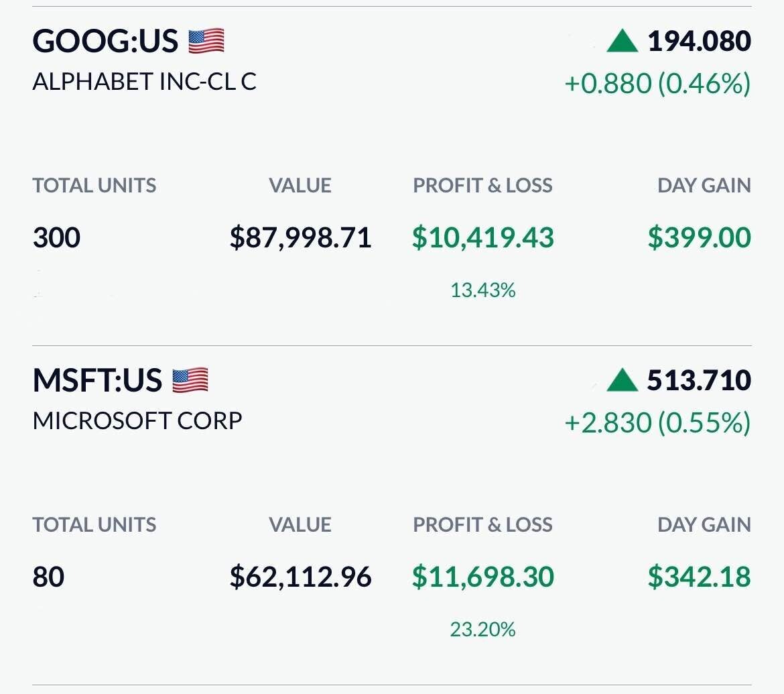Click the US flag next to GOOG:US

pos(206,42)
